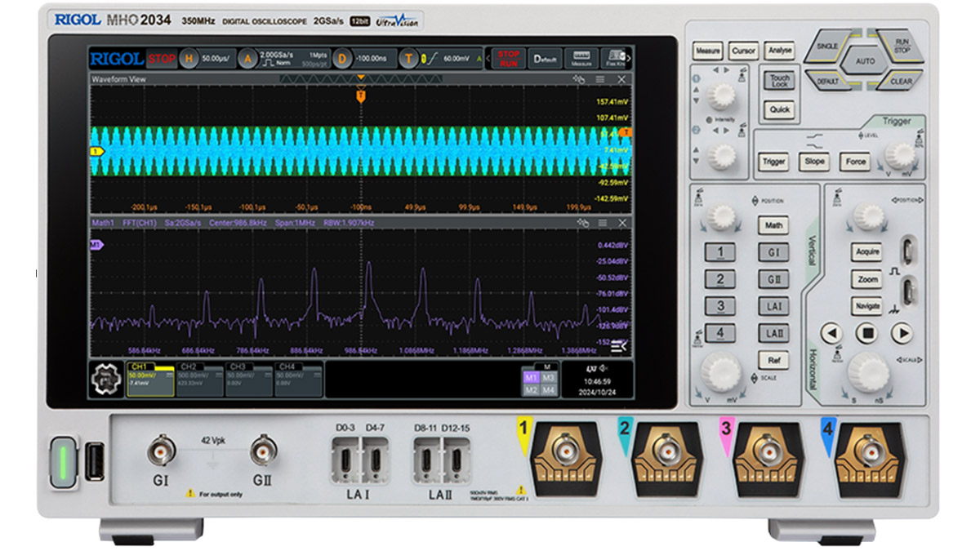Screen dimensions: 980x551
Task: Tap the trigger T icon on toolbar
Action: click(410, 59)
